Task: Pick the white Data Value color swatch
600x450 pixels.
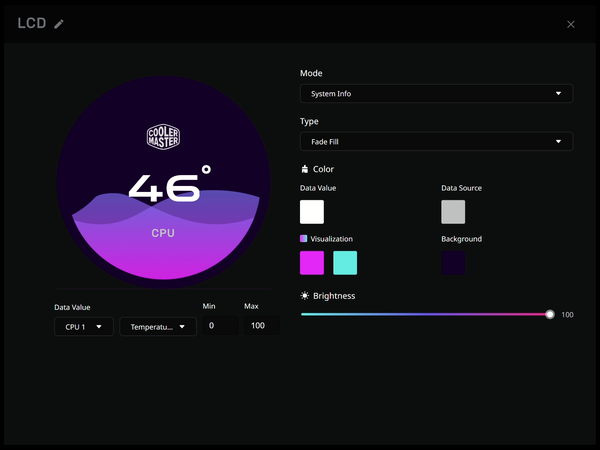Action: click(x=312, y=211)
